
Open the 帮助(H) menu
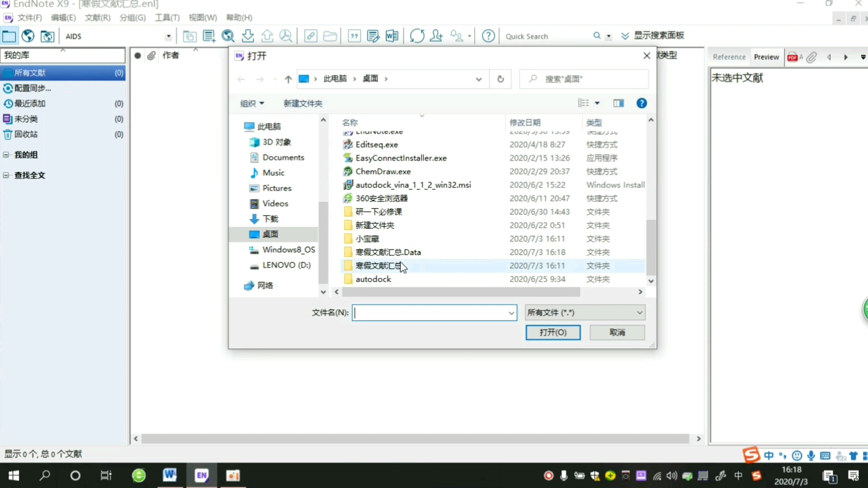click(239, 18)
